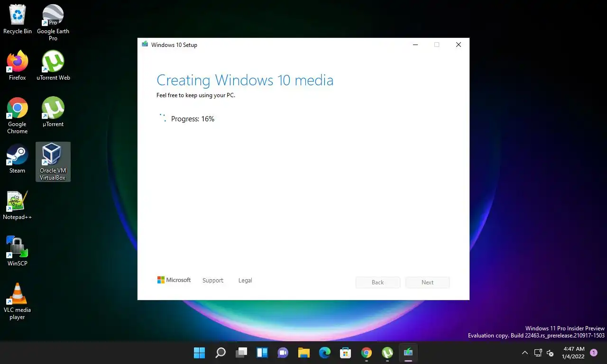Launch Microsoft Edge from taskbar
The height and width of the screenshot is (364, 607).
click(325, 353)
